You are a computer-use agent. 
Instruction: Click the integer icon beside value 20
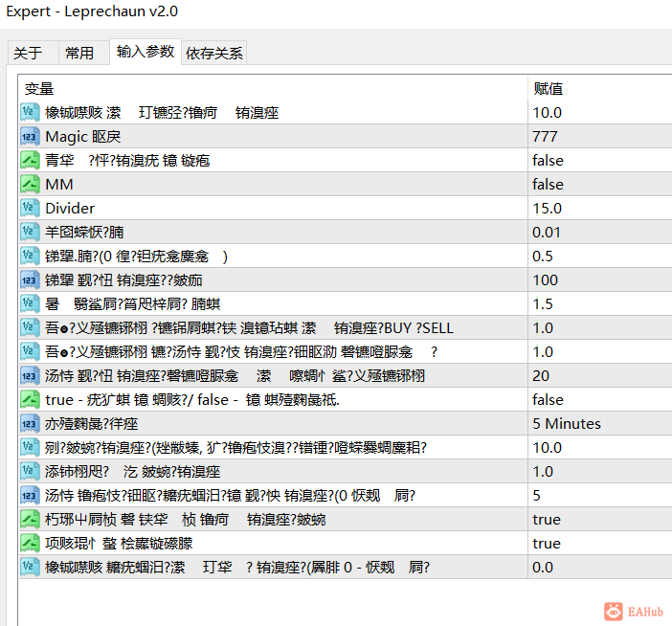coord(30,376)
